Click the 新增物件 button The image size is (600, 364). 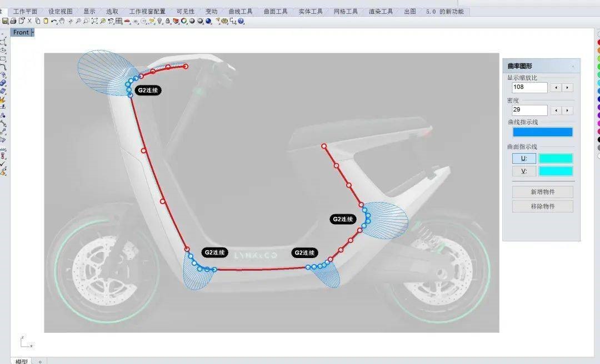click(x=543, y=192)
